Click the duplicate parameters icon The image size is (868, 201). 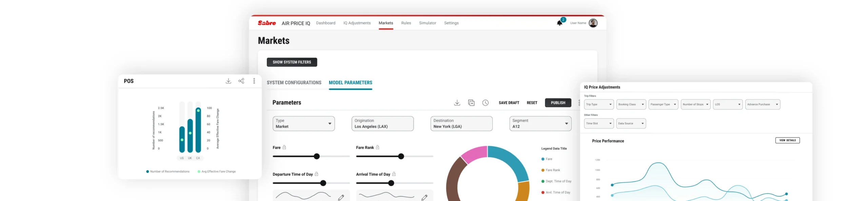click(471, 103)
